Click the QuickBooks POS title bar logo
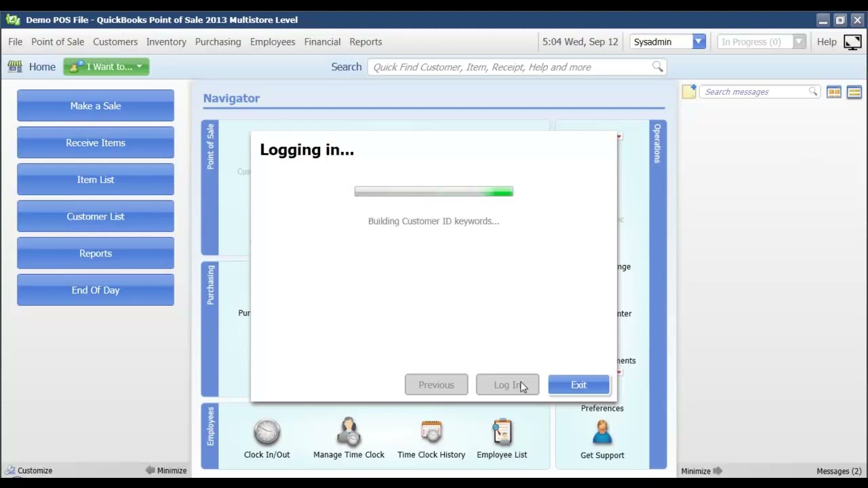 click(x=13, y=20)
